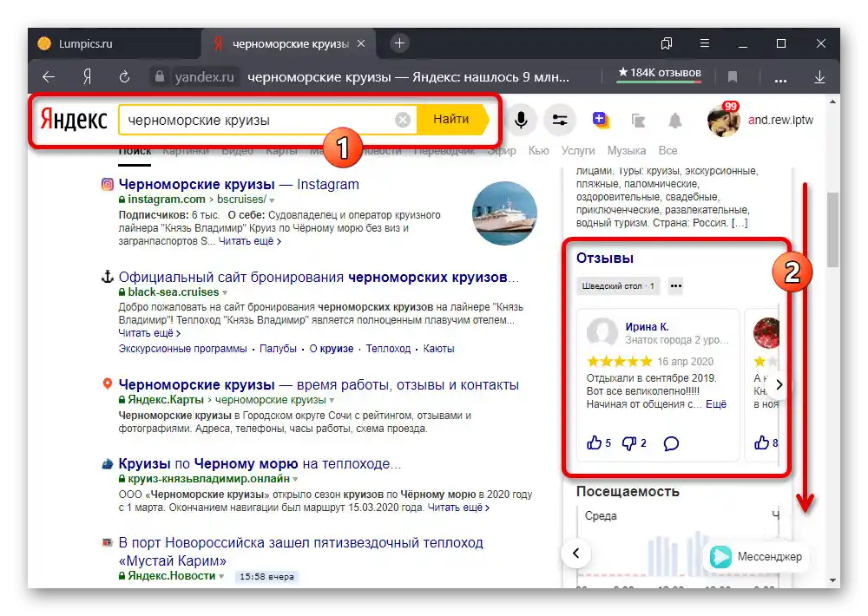
Task: Open Официальный сайт бронирования черноморских круизов result
Action: pos(319,278)
